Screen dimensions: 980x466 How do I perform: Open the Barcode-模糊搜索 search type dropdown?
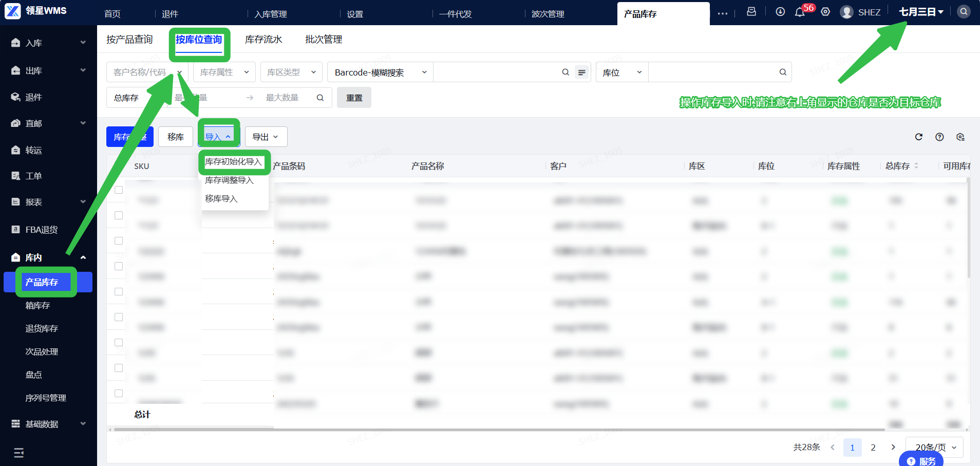380,72
